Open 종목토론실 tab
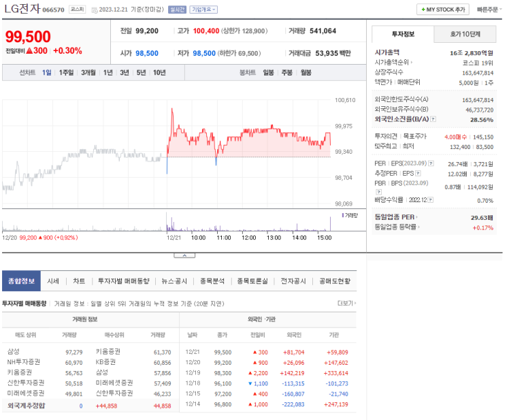Viewport: 526px width, 420px height. [x=252, y=281]
